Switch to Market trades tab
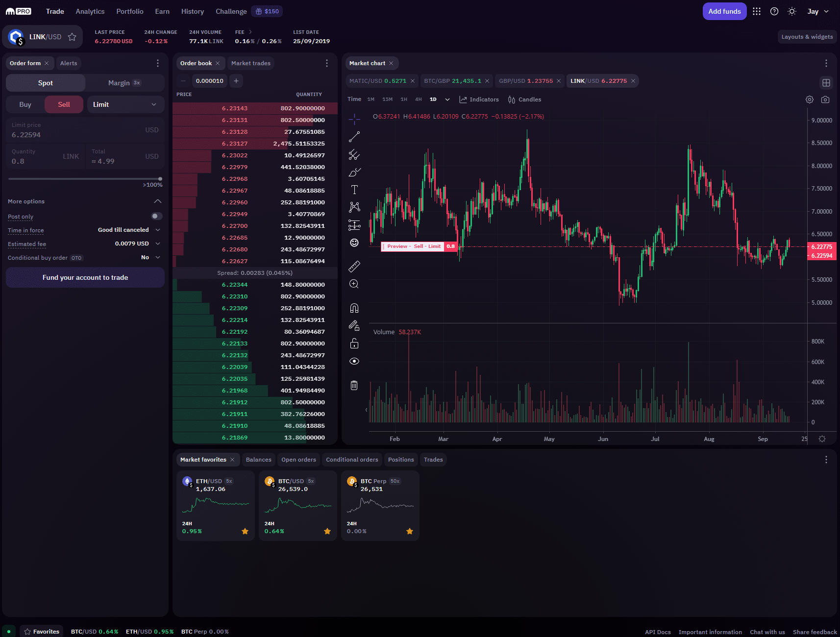840x637 pixels. pos(251,63)
